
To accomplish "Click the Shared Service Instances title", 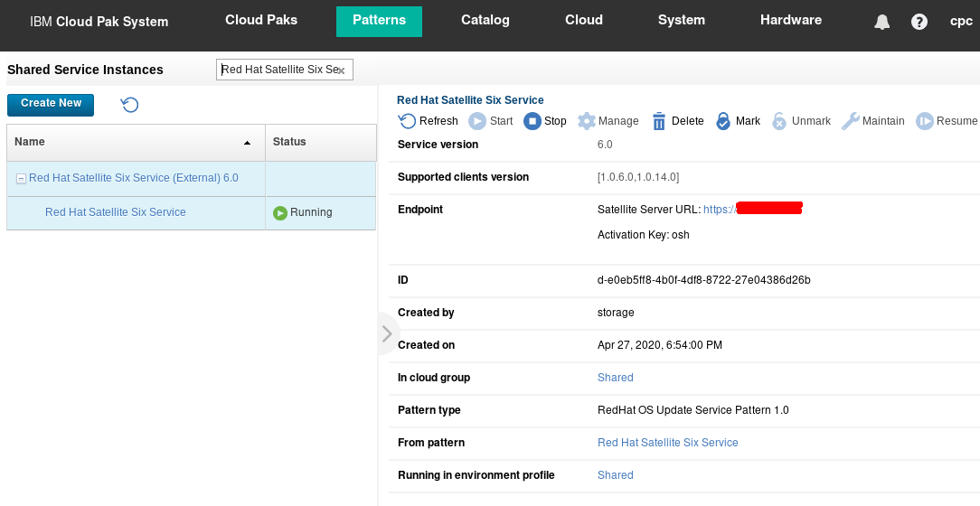I will coord(85,70).
